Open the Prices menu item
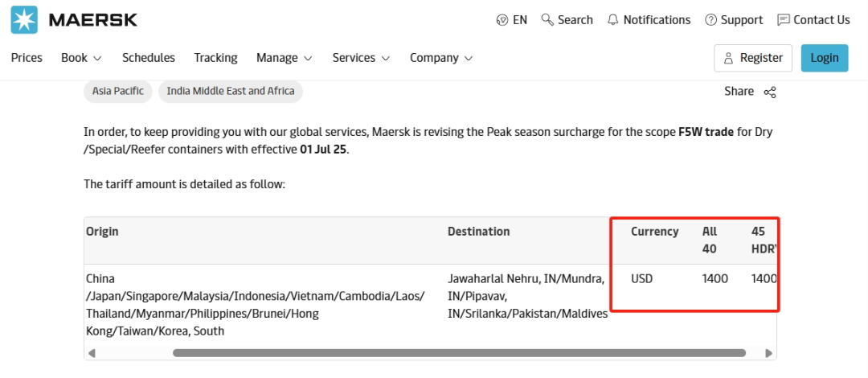868x378 pixels. [x=27, y=58]
